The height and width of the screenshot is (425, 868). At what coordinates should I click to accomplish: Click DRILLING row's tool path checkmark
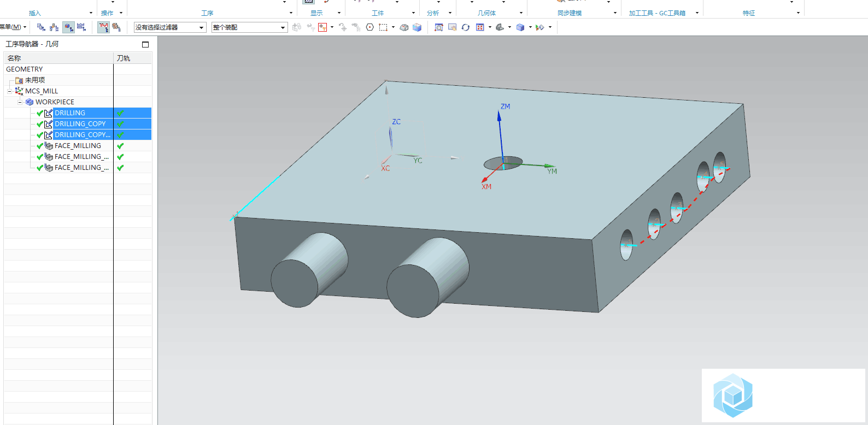pyautogui.click(x=120, y=113)
